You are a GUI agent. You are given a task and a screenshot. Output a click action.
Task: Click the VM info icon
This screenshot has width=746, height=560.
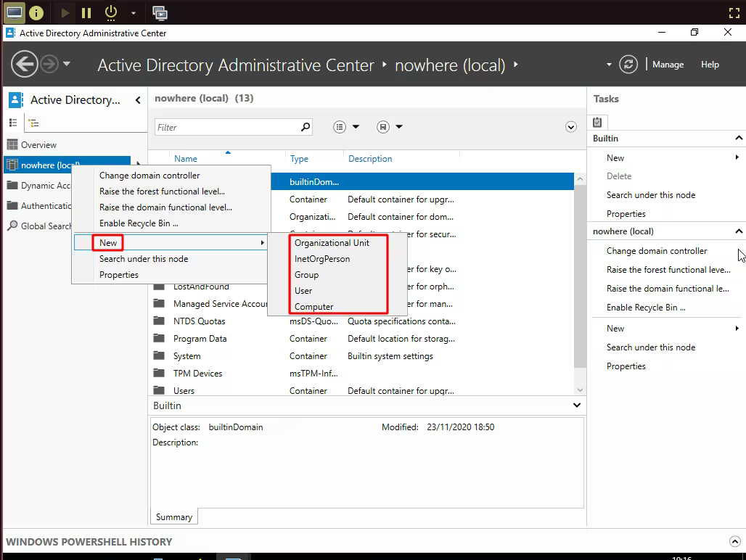coord(36,13)
